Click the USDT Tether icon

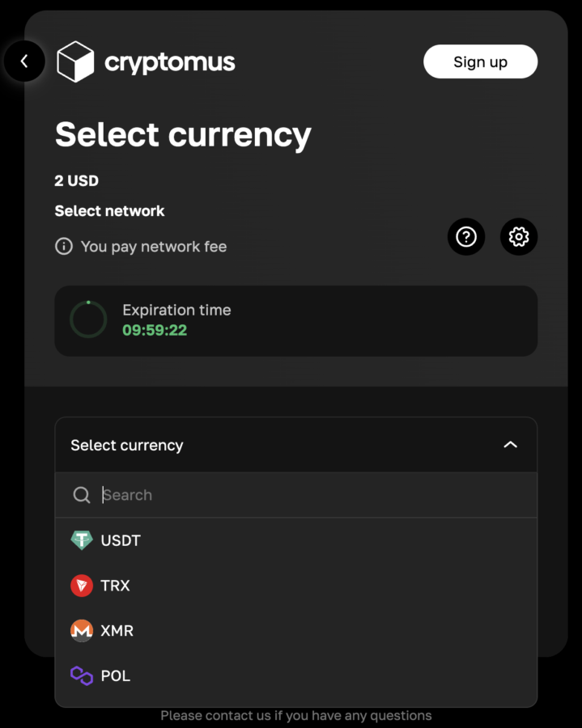(82, 540)
